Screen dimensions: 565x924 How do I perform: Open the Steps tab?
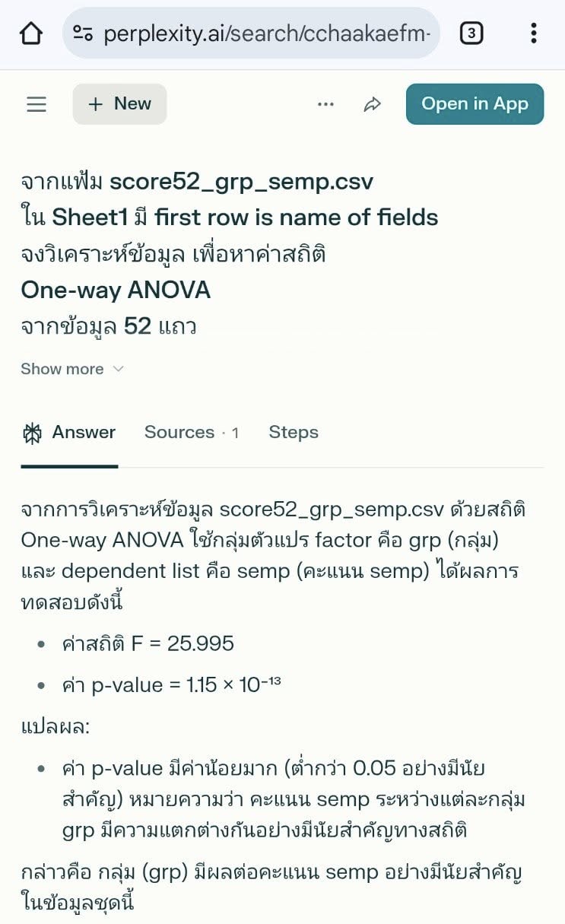coord(294,433)
